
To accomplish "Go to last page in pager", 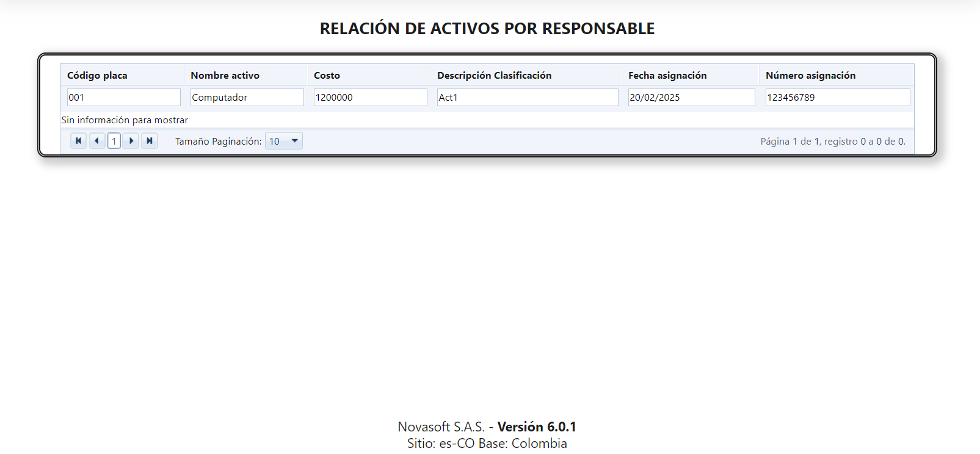I will click(150, 141).
